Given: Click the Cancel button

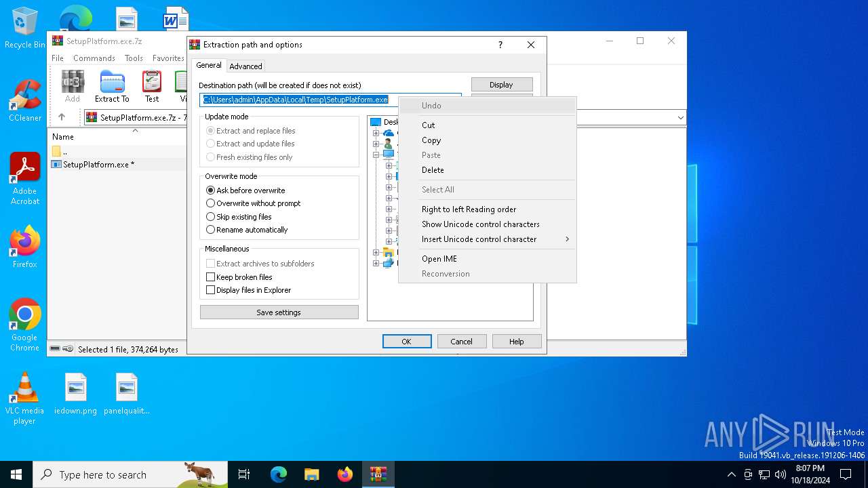Looking at the screenshot, I should (x=462, y=342).
